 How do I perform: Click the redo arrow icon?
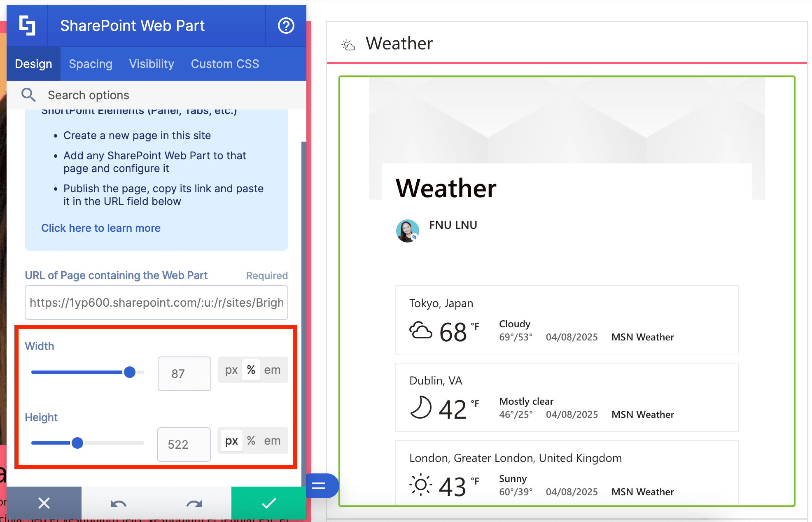pyautogui.click(x=194, y=503)
